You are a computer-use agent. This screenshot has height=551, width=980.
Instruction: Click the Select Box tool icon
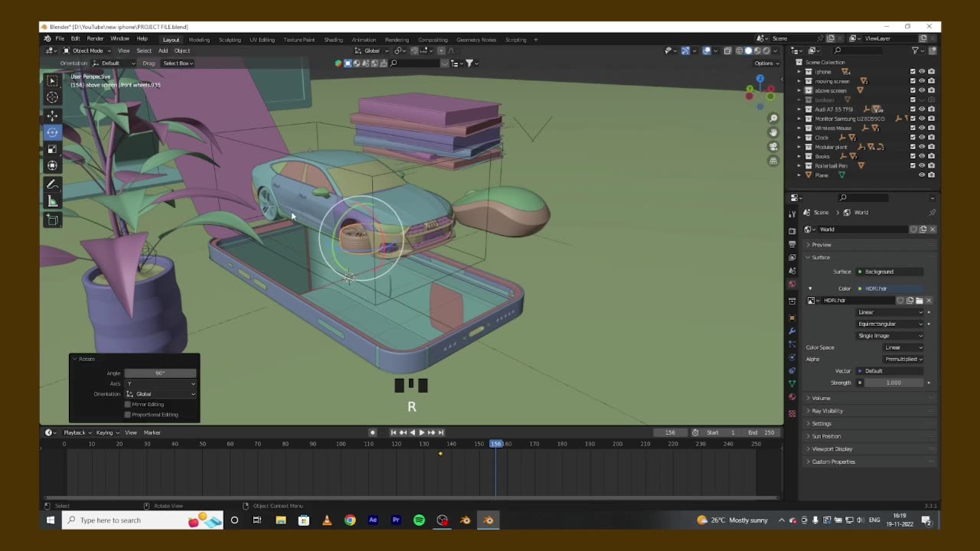(52, 80)
